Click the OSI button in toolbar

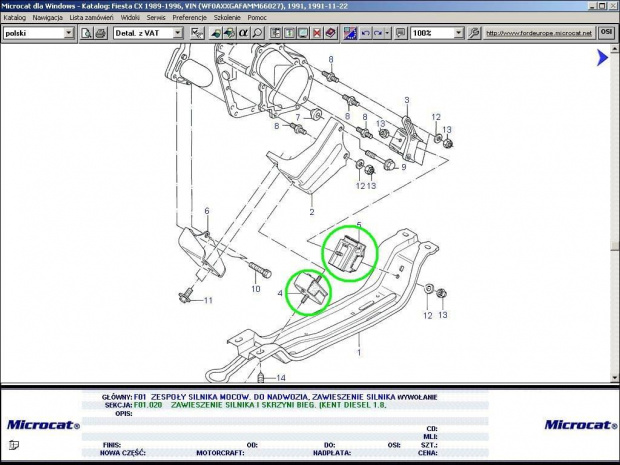click(x=607, y=32)
